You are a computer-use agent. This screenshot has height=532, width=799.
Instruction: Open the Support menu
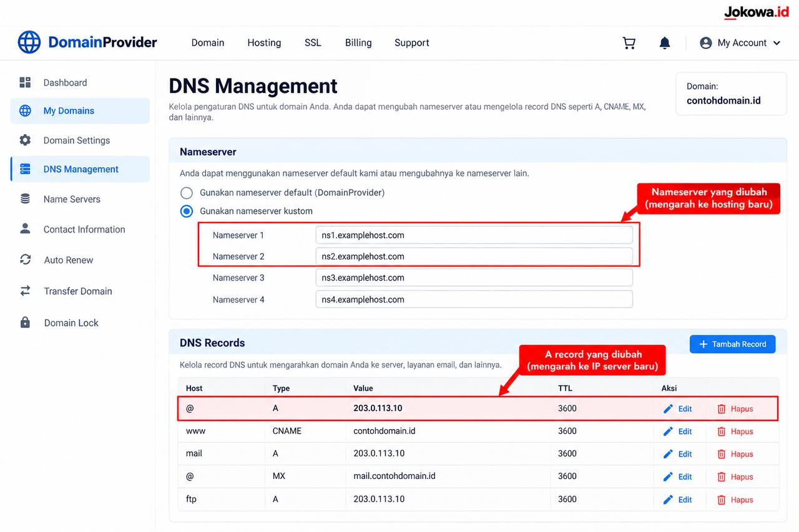412,43
